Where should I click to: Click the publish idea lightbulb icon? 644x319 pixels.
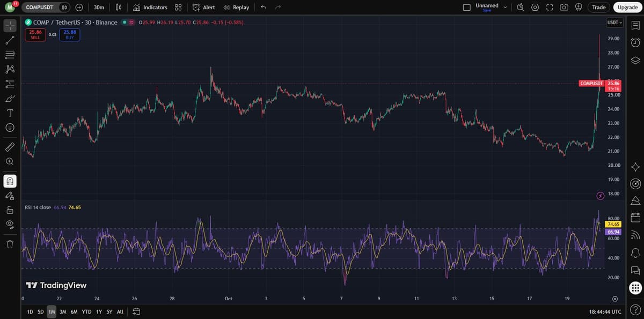579,8
